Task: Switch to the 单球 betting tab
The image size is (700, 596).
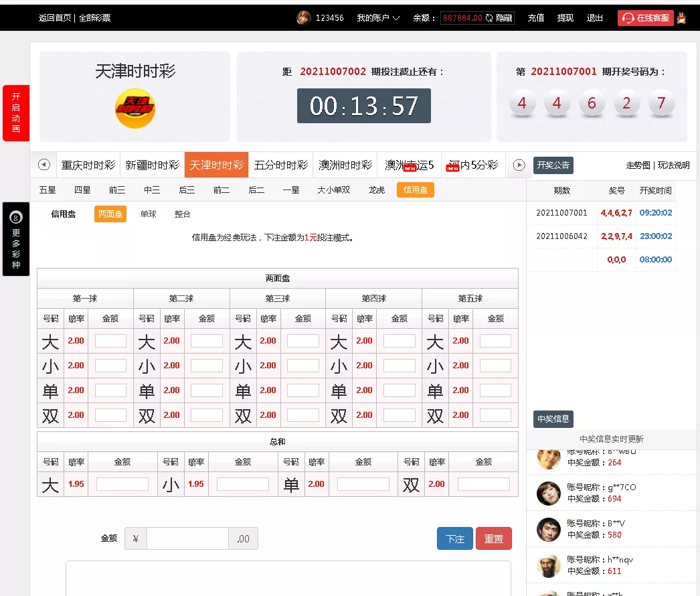Action: (x=148, y=214)
